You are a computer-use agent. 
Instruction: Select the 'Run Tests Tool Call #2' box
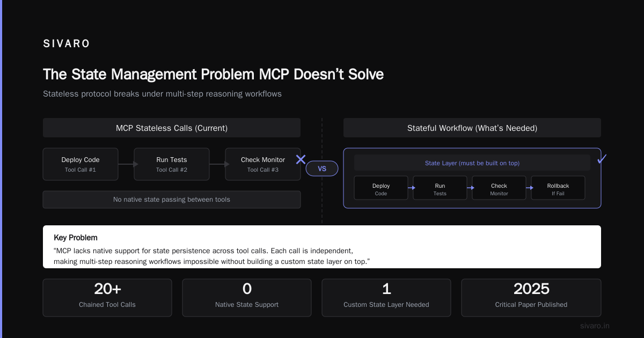pyautogui.click(x=172, y=164)
